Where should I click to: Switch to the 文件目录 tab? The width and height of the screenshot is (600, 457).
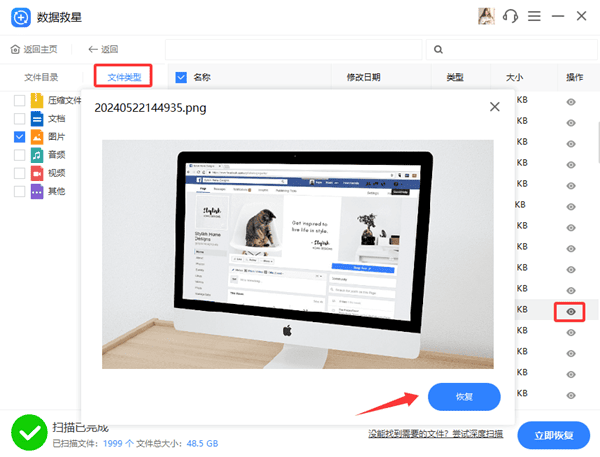(x=42, y=77)
